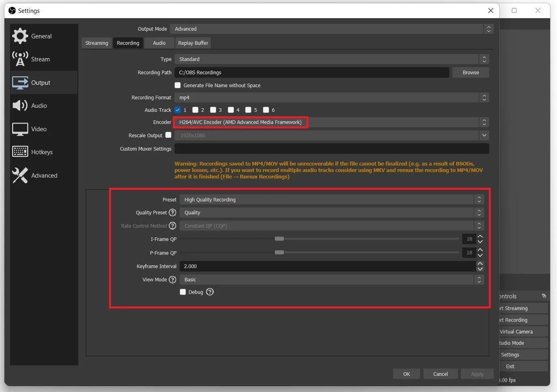Image resolution: width=557 pixels, height=392 pixels.
Task: Open the Advanced settings section
Action: tap(44, 175)
